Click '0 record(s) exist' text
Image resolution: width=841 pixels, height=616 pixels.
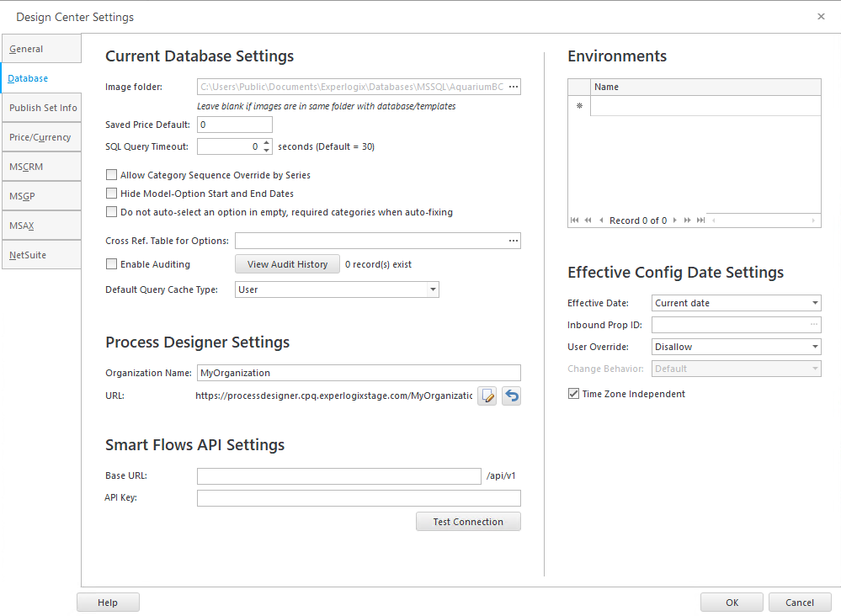pos(378,264)
